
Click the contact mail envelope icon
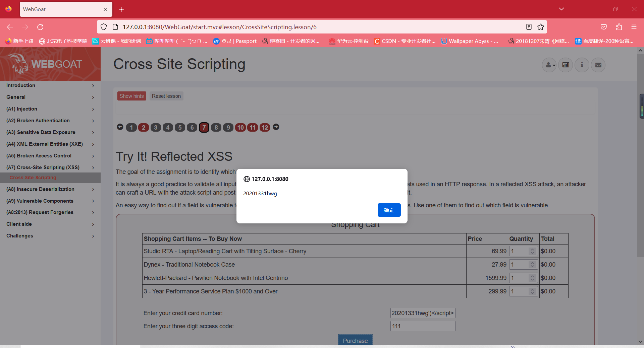click(598, 65)
